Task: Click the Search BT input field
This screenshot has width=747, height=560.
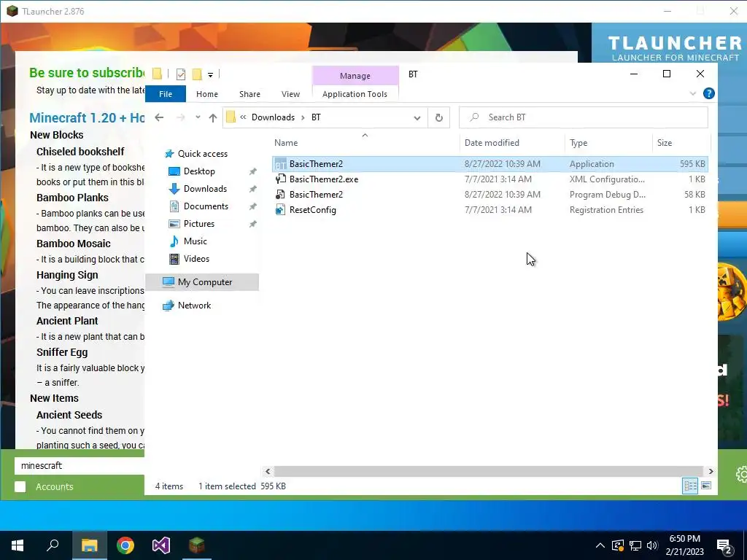Action: (583, 117)
